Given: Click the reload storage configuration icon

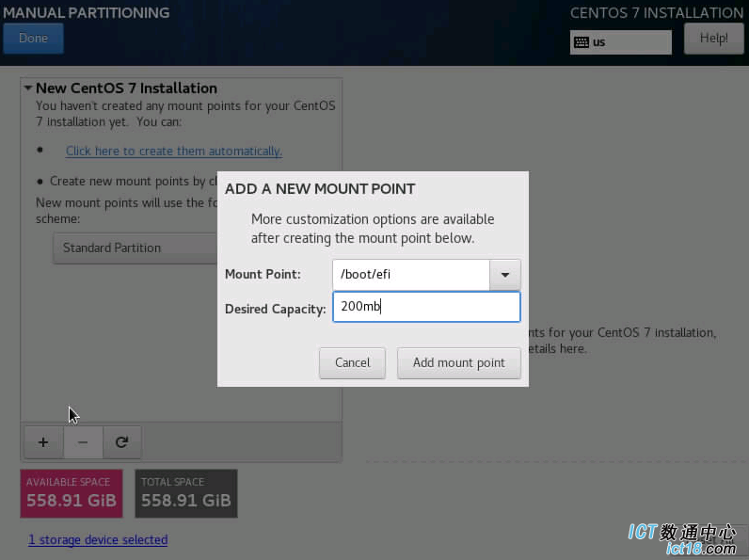Looking at the screenshot, I should click(x=121, y=442).
